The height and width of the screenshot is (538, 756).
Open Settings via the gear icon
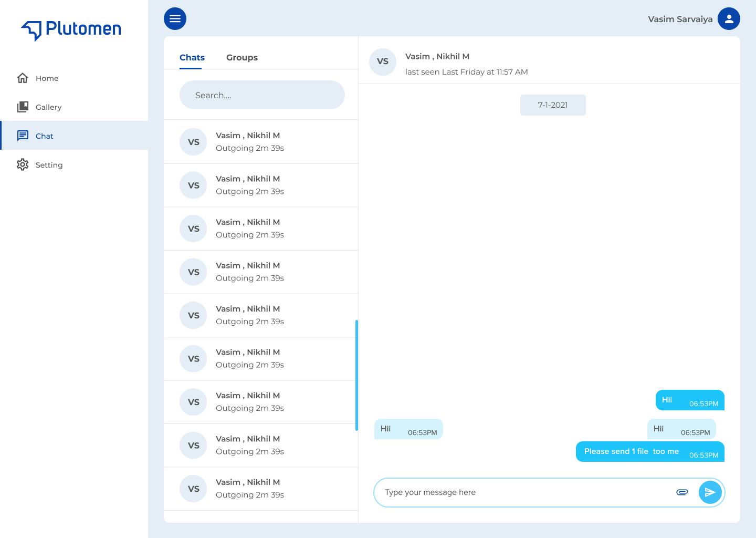23,164
